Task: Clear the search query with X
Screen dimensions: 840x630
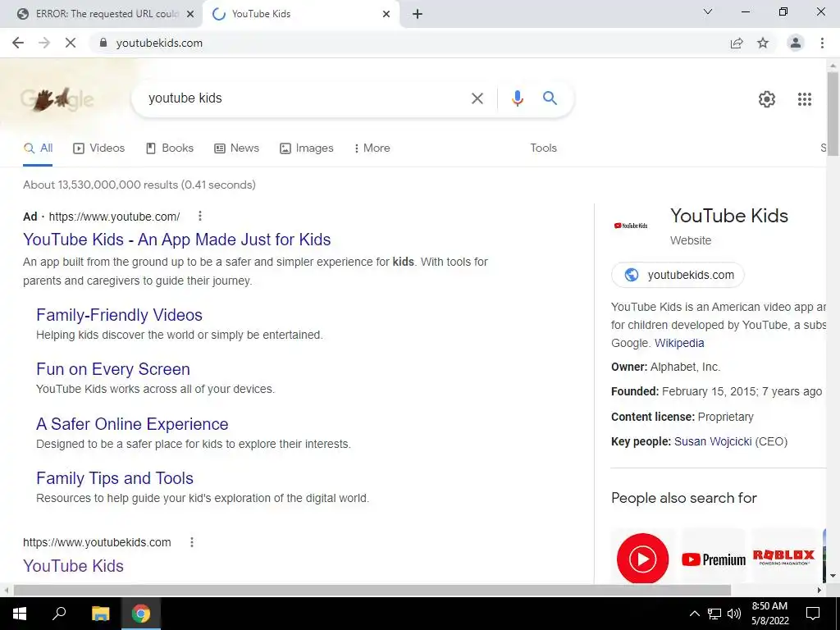Action: coord(477,98)
